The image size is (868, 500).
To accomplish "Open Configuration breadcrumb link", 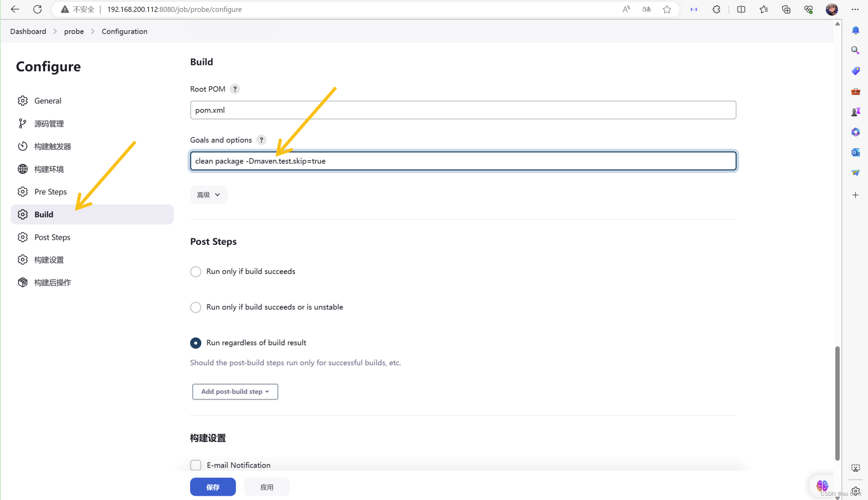I will point(124,31).
